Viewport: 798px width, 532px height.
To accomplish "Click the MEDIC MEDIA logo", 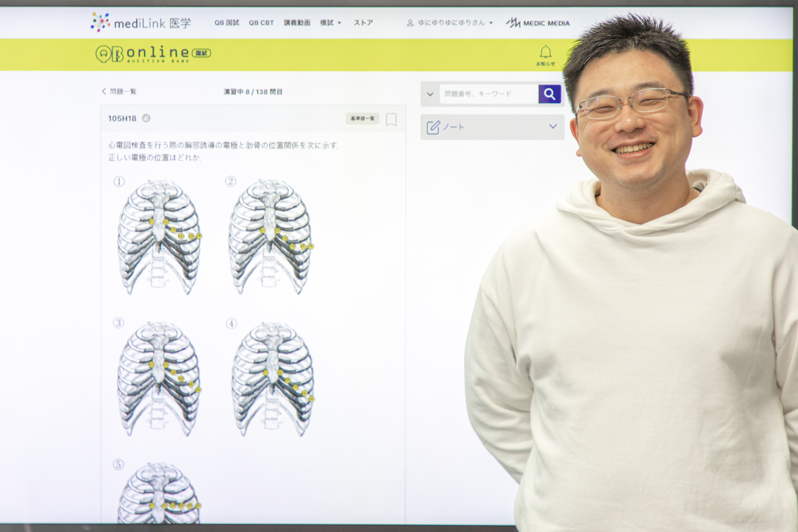I will click(538, 23).
